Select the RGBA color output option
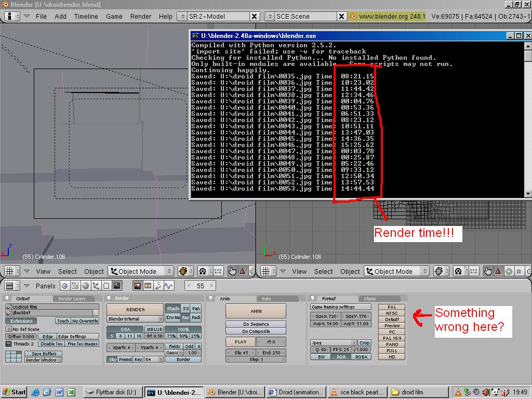The width and height of the screenshot is (532, 399). pyautogui.click(x=362, y=356)
